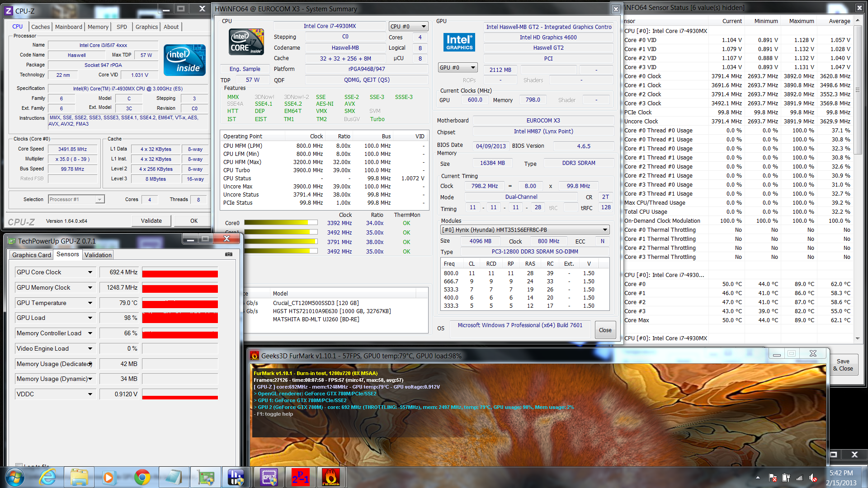
Task: Click the GPU Load red sensor graph
Action: click(x=180, y=318)
